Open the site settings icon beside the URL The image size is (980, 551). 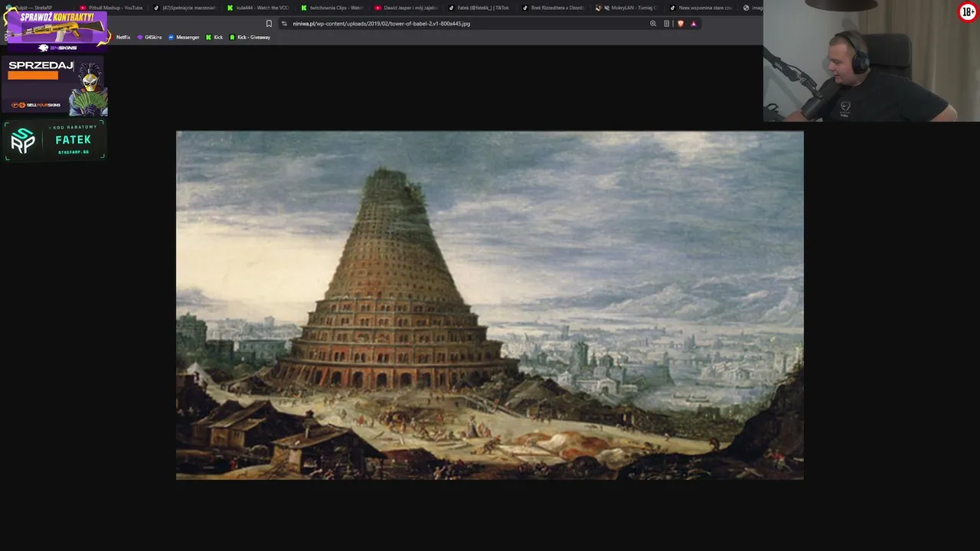284,24
